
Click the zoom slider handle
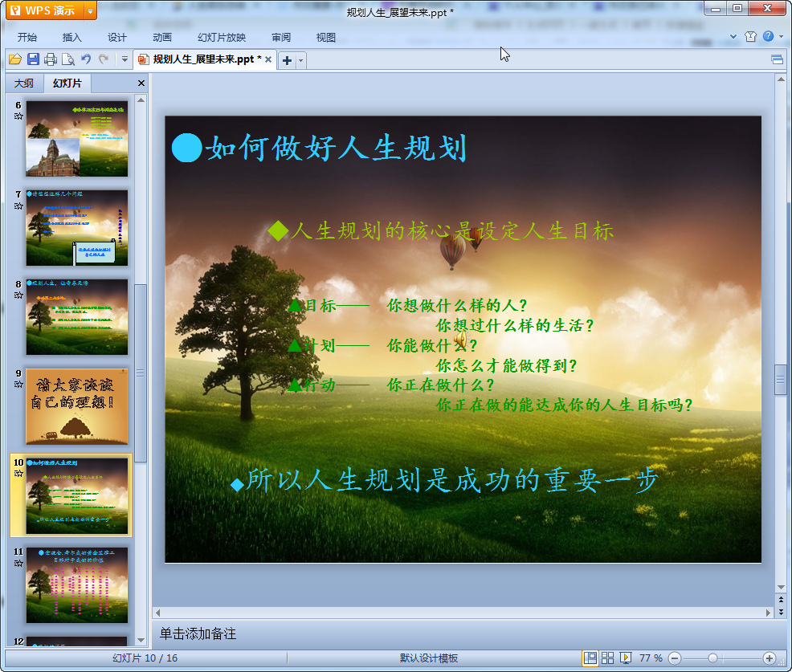[712, 658]
